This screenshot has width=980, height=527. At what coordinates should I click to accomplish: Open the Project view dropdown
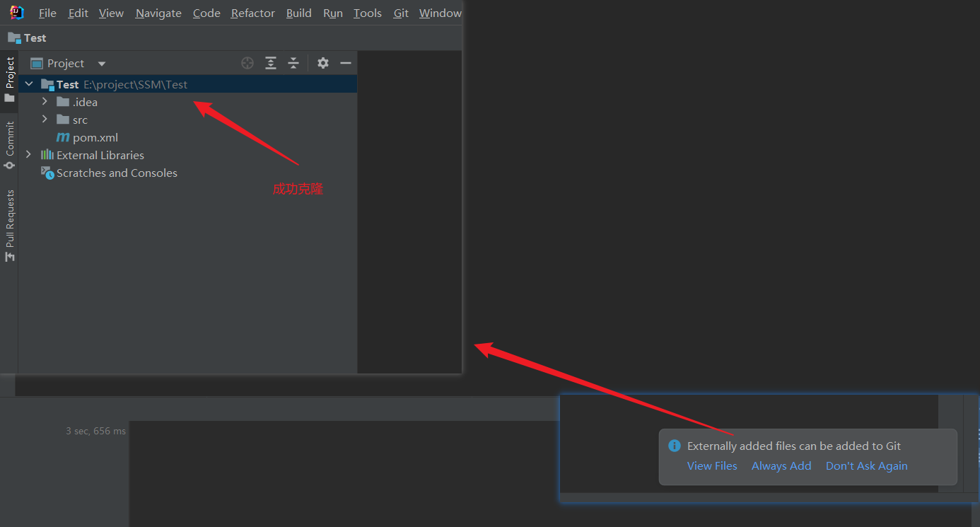click(x=102, y=64)
